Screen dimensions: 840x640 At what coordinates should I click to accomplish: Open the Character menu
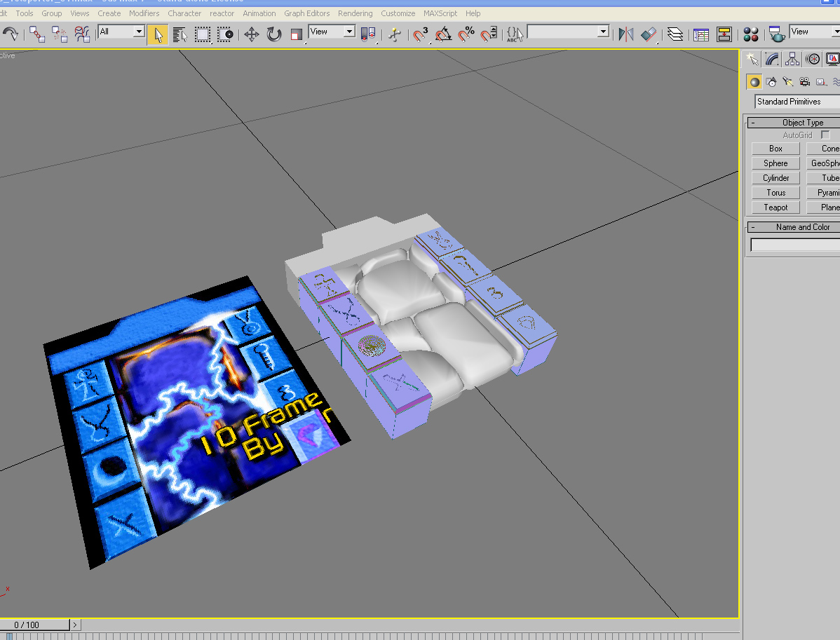coord(184,13)
